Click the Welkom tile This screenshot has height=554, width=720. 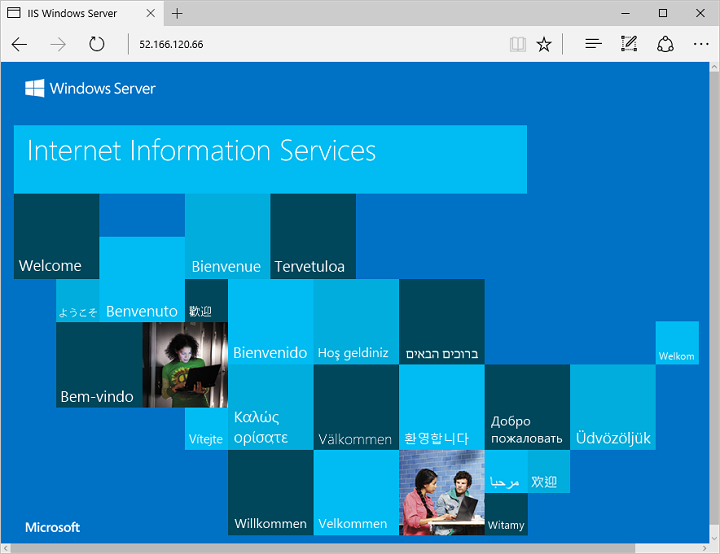click(677, 343)
